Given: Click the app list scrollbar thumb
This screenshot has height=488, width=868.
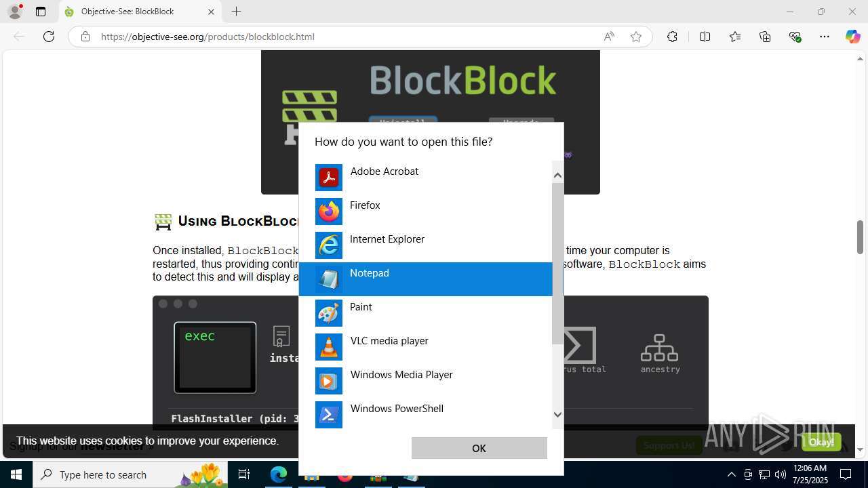Looking at the screenshot, I should (557, 263).
